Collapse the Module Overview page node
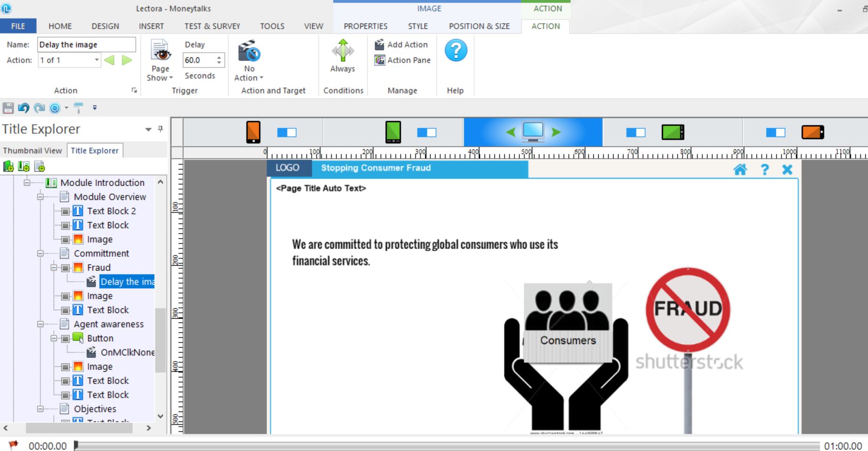This screenshot has height=451, width=868. point(41,197)
